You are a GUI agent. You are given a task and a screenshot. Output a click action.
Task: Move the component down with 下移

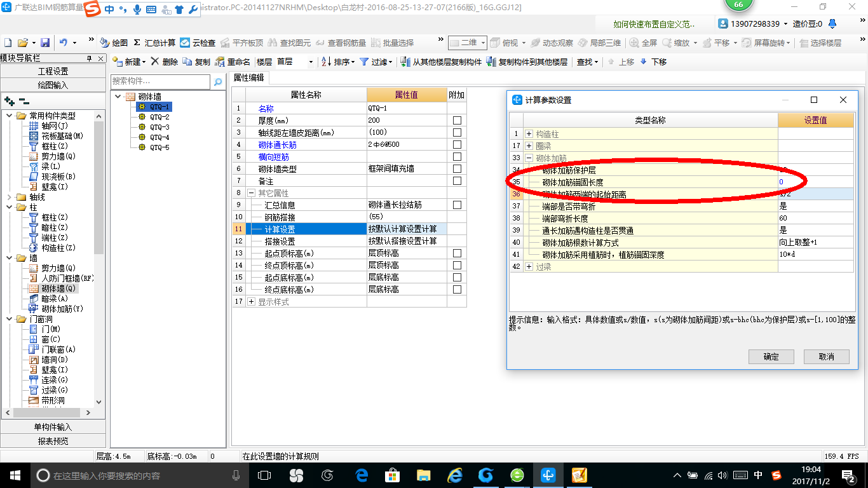pos(653,62)
